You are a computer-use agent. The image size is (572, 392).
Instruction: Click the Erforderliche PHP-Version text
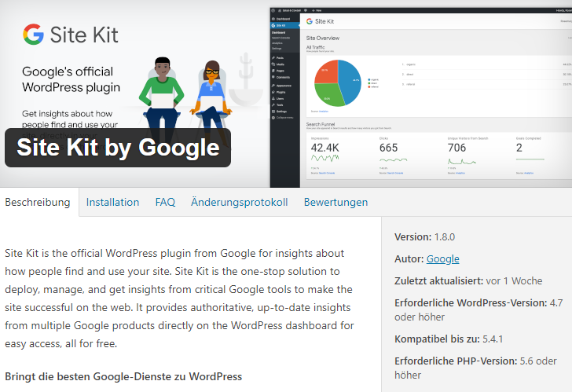tap(475, 368)
